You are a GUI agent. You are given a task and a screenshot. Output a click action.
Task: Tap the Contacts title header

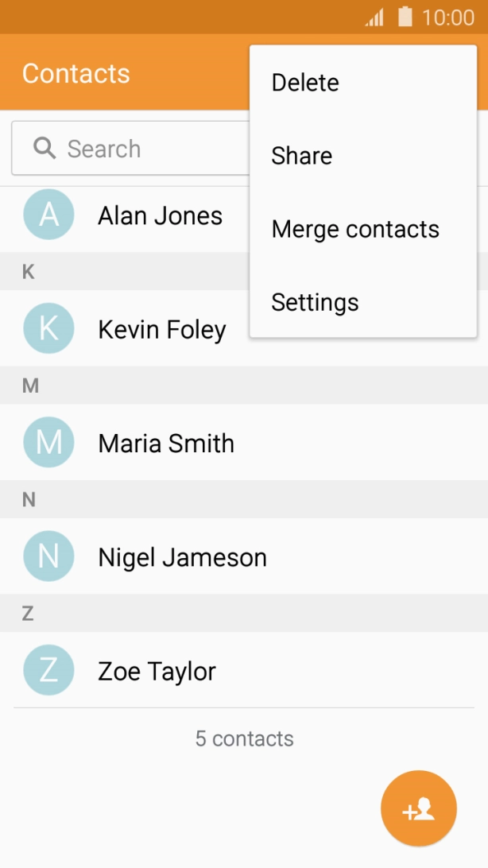tap(76, 73)
